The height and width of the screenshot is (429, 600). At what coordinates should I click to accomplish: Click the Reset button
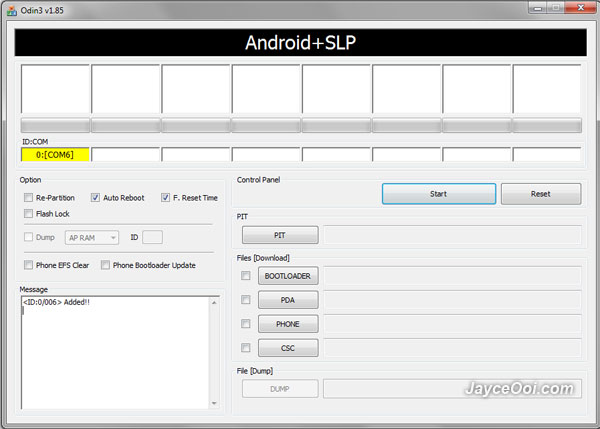(541, 194)
